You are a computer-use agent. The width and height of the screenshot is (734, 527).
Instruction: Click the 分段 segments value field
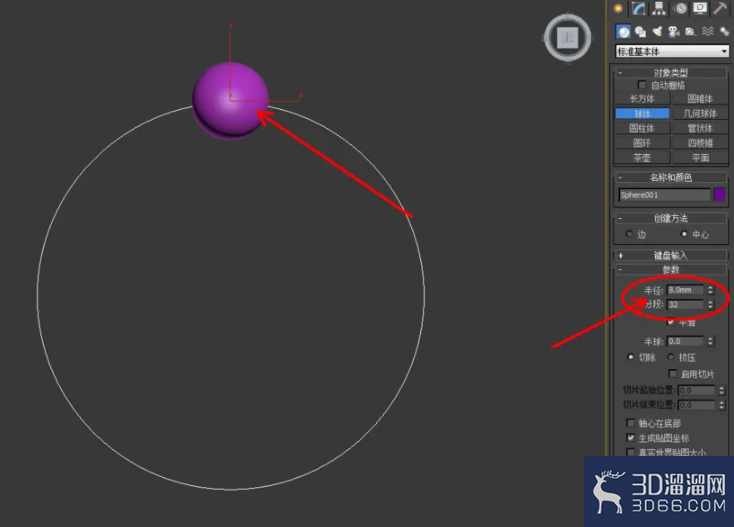(685, 305)
